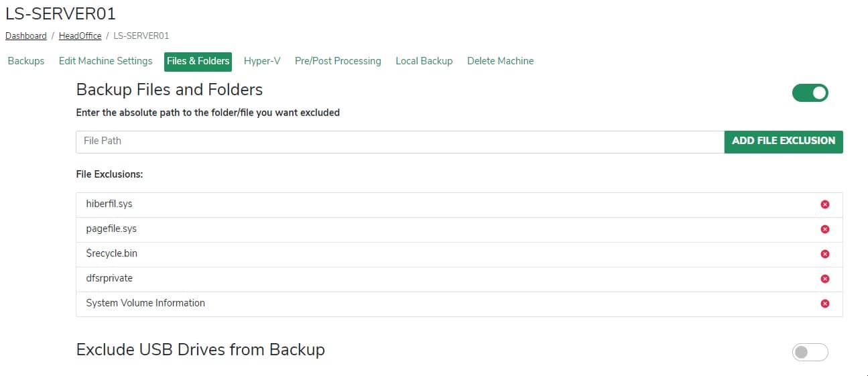Click the File Path input field
Viewport: 868px width, 376px height.
(x=399, y=141)
